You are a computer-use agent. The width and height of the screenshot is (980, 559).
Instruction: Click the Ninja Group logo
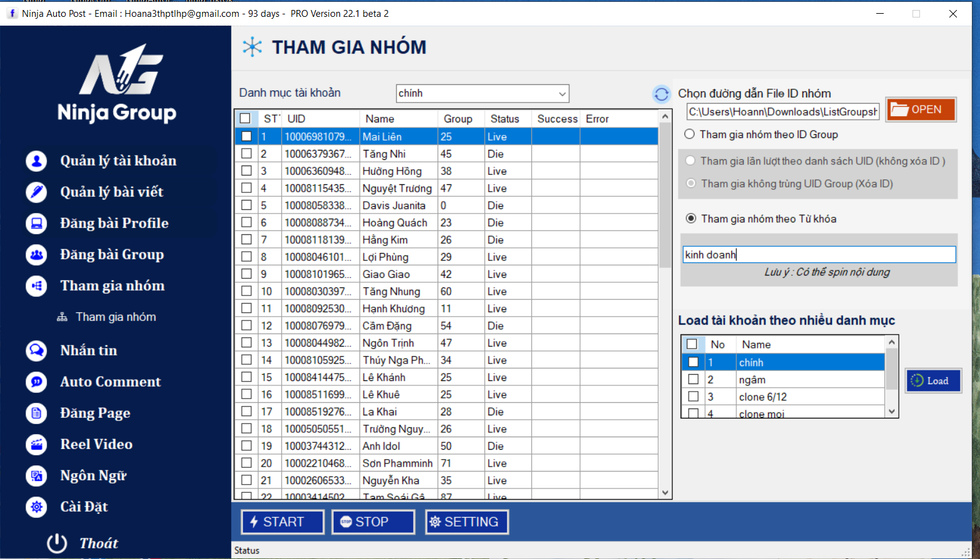point(117,83)
